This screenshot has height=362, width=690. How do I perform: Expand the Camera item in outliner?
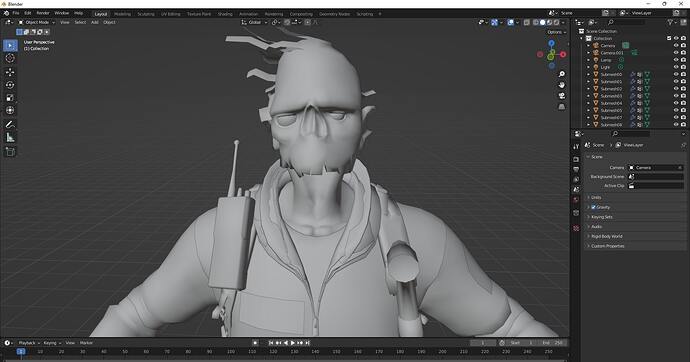[x=588, y=45]
